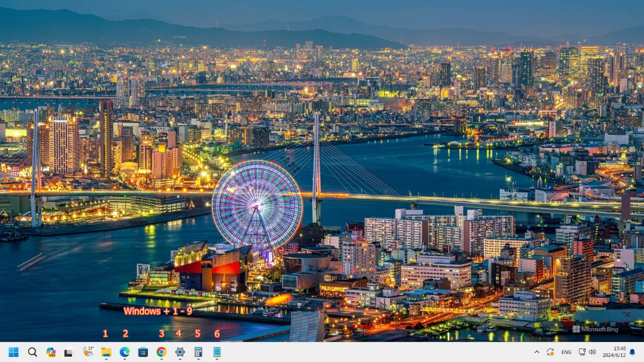Open the clock and calendar flyout
The image size is (644, 362).
615,352
